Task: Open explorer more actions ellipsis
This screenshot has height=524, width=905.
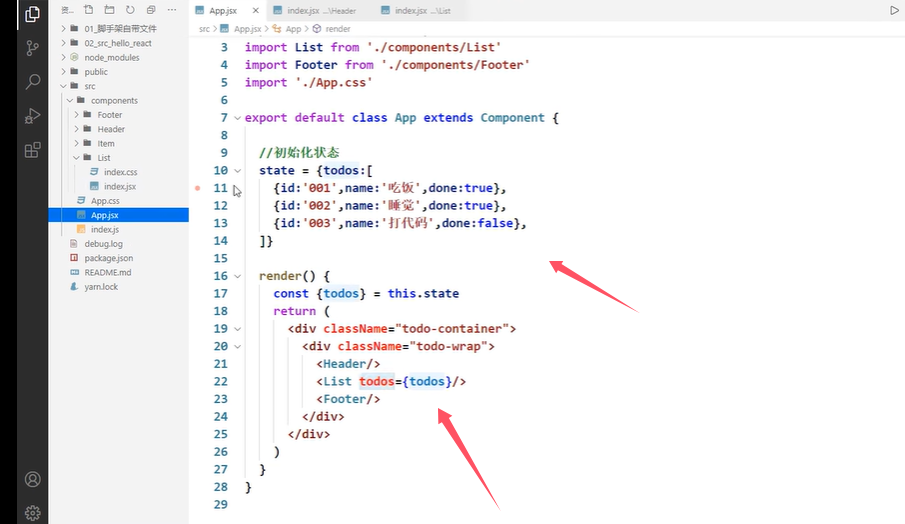Action: point(171,10)
